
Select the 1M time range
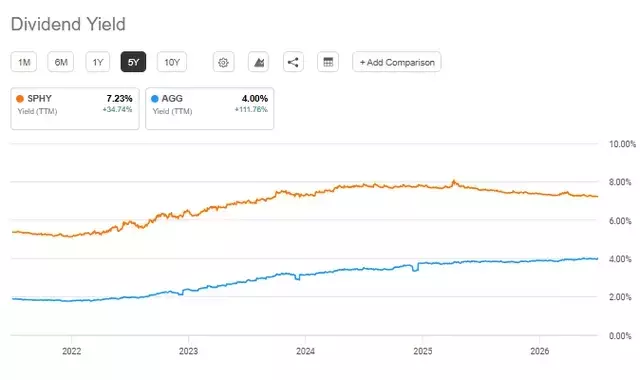coord(24,62)
